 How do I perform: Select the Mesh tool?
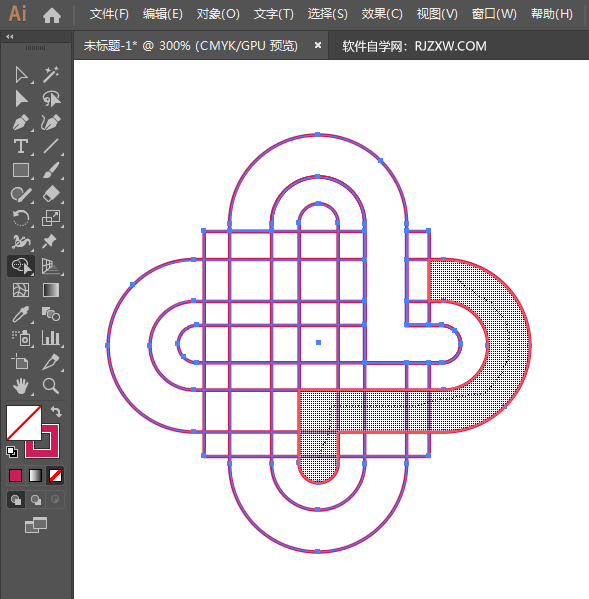(x=21, y=290)
